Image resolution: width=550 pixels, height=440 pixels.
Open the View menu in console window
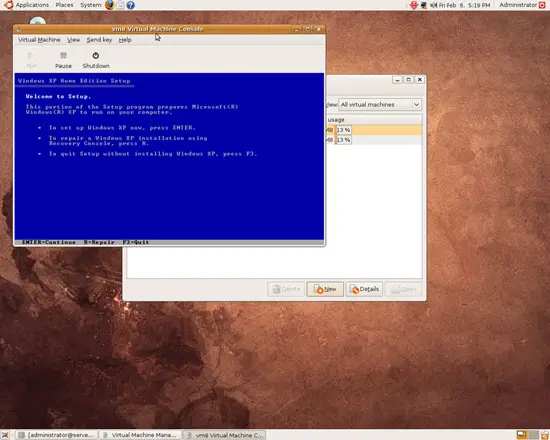click(73, 40)
